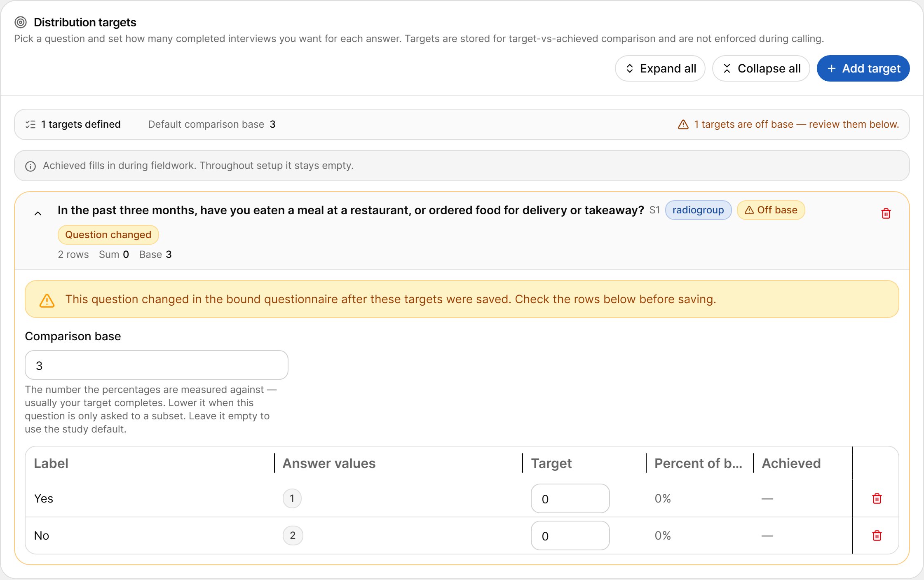Delete the Yes row

point(877,498)
